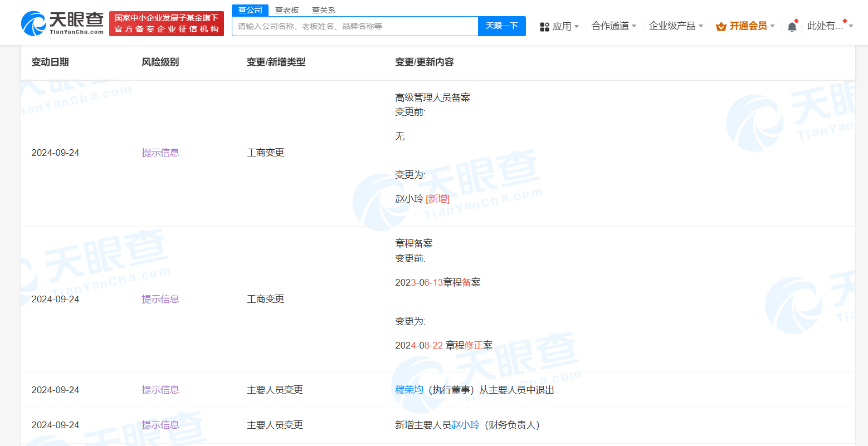
Task: Click the 章程备案 heading text
Action: point(414,243)
